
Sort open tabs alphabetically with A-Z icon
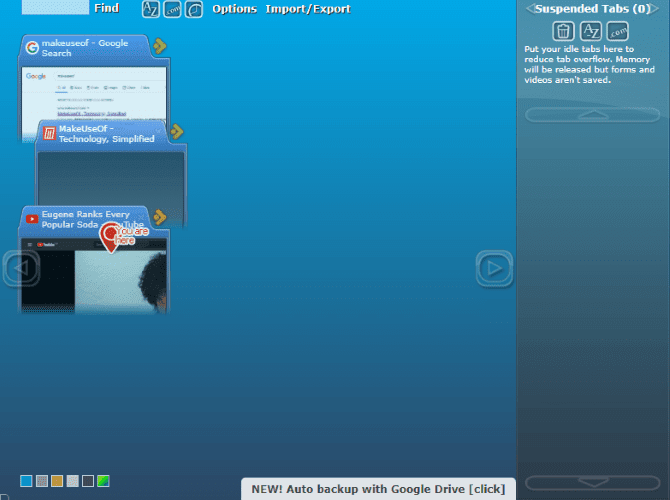[150, 9]
